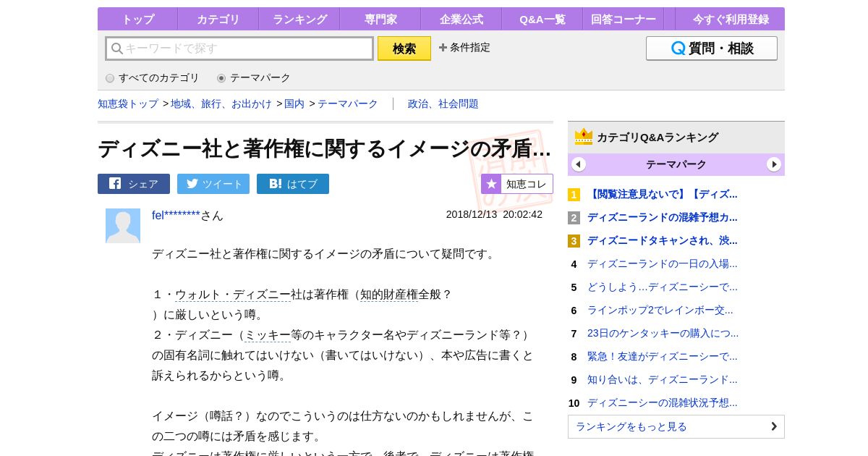This screenshot has height=456, width=868.
Task: Open the ウォルト・ディズニー keyword link
Action: pyautogui.click(x=233, y=295)
